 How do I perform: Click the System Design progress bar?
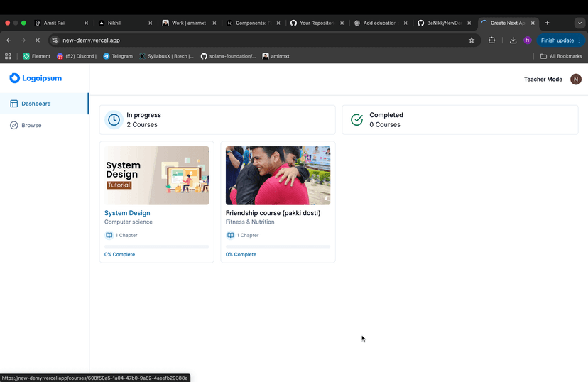156,246
